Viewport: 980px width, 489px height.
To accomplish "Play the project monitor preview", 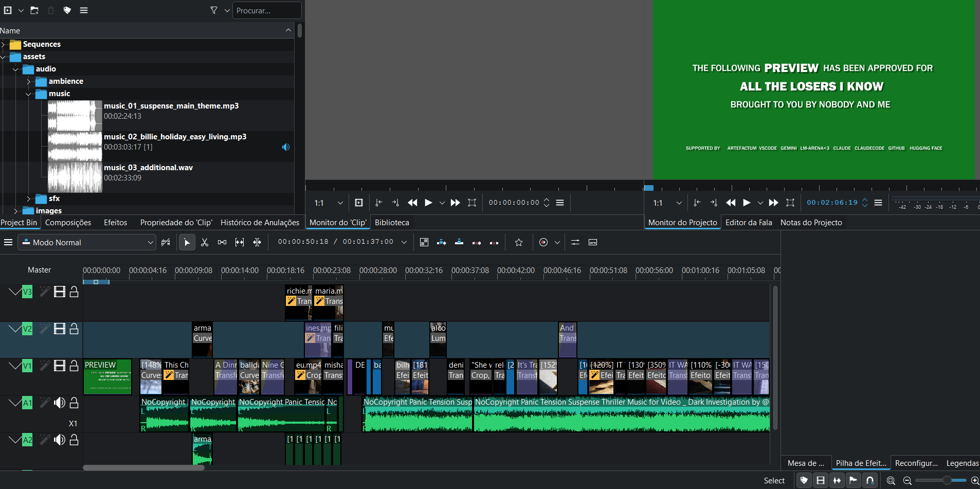I will (747, 203).
